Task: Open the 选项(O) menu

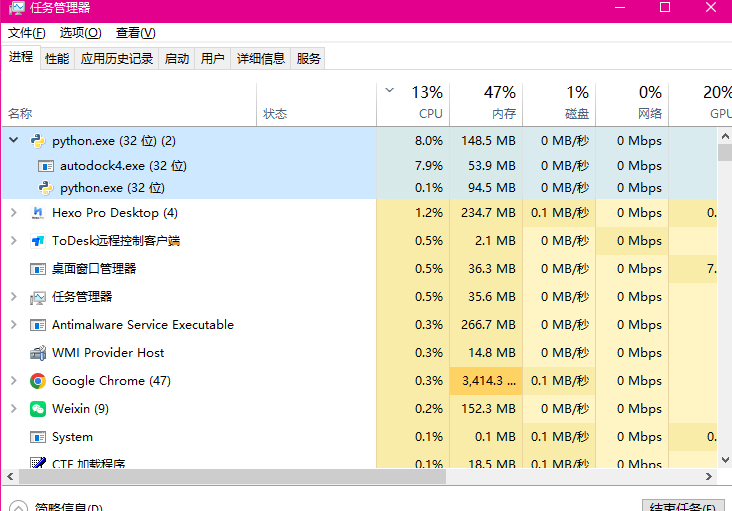Action: tap(79, 33)
